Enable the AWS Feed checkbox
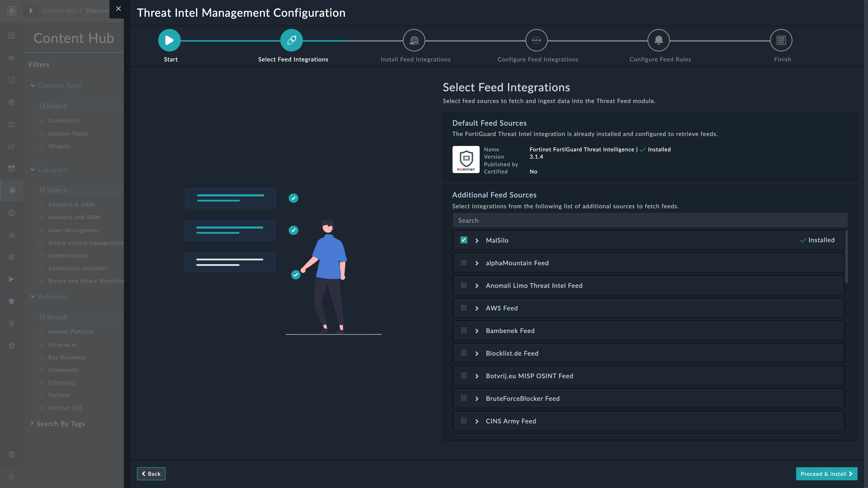Viewport: 868px width, 488px height. (464, 308)
